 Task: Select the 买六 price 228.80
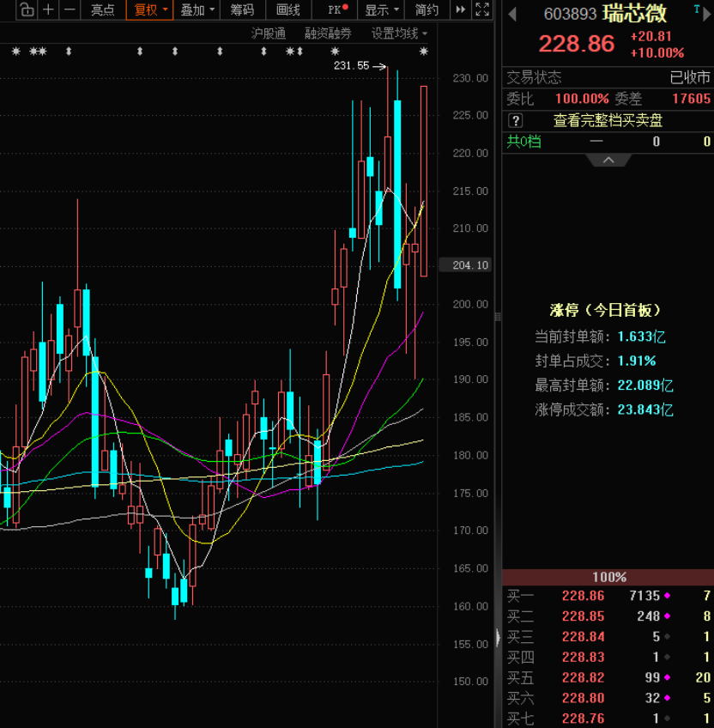(x=583, y=698)
